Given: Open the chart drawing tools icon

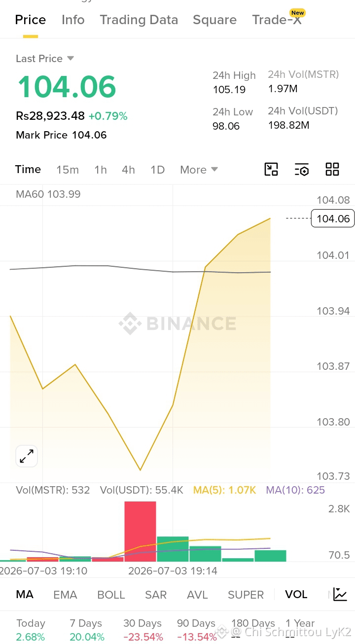Looking at the screenshot, I should coord(271,169).
